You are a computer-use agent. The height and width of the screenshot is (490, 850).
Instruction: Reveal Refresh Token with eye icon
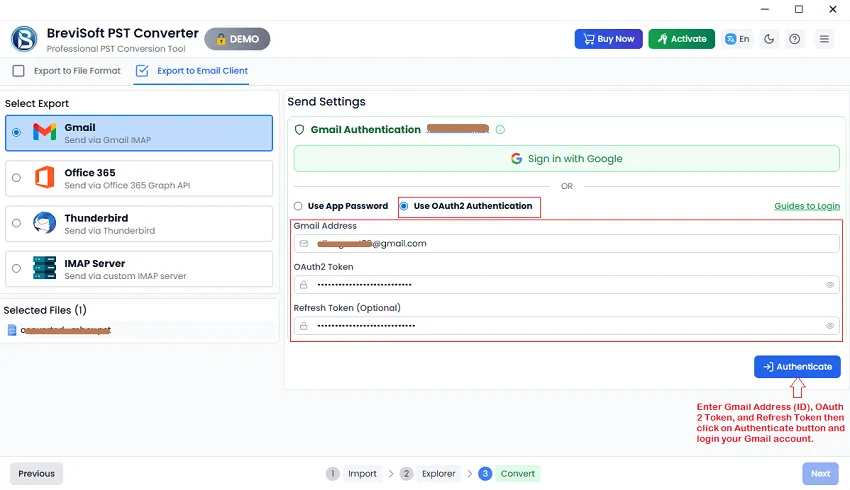tap(830, 326)
